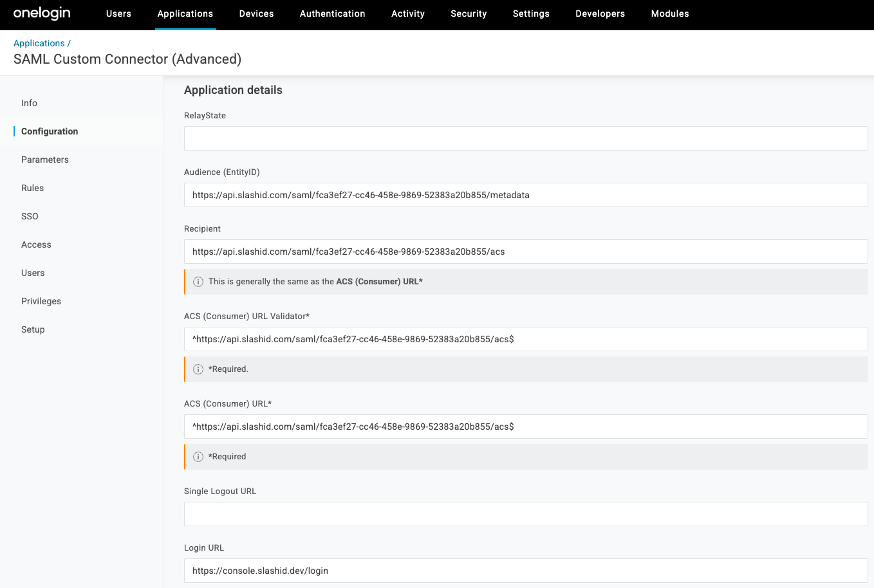This screenshot has height=588, width=874.
Task: Navigate to the Devices section
Action: pos(256,14)
